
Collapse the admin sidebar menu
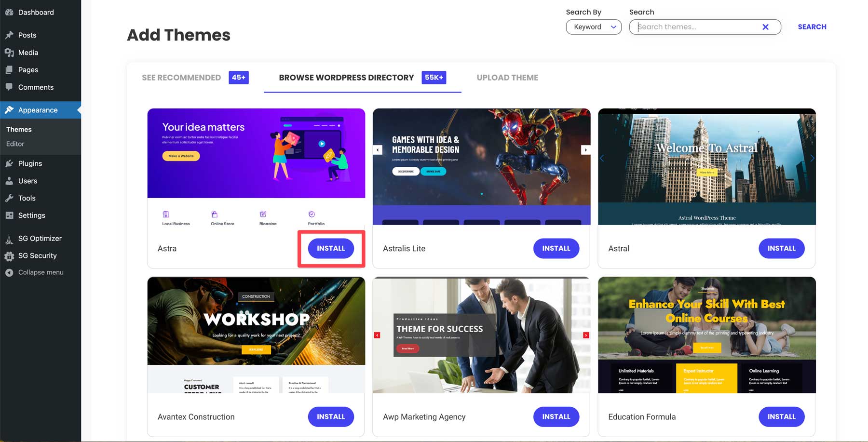[41, 272]
